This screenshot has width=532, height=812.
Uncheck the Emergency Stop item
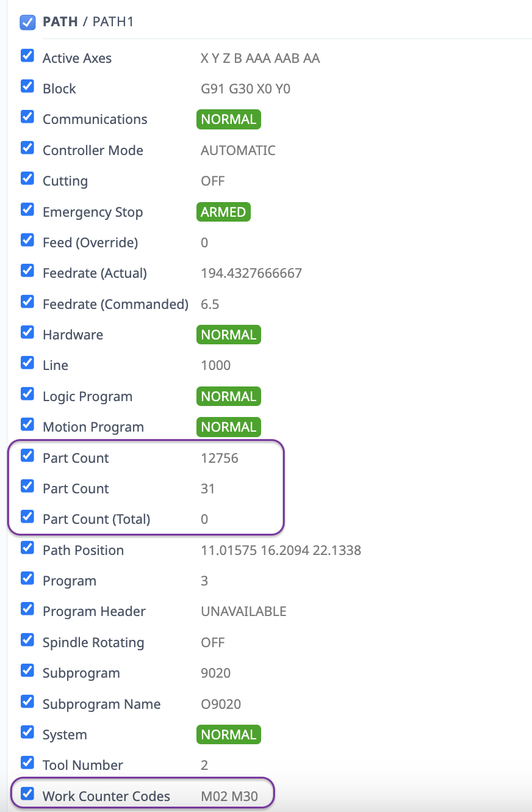click(27, 209)
